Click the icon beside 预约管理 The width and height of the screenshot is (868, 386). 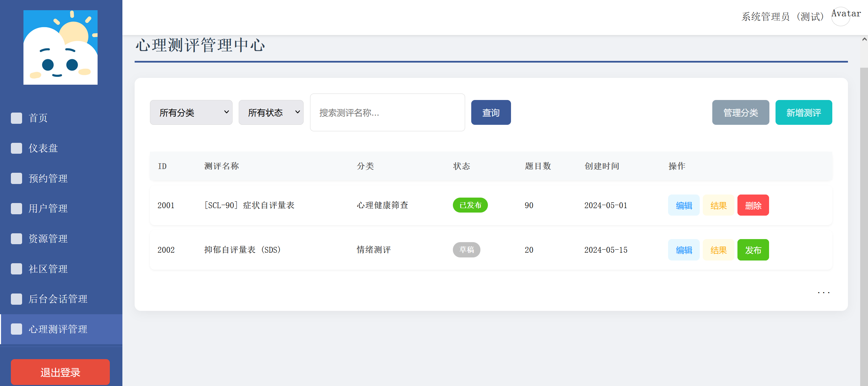pyautogui.click(x=16, y=178)
